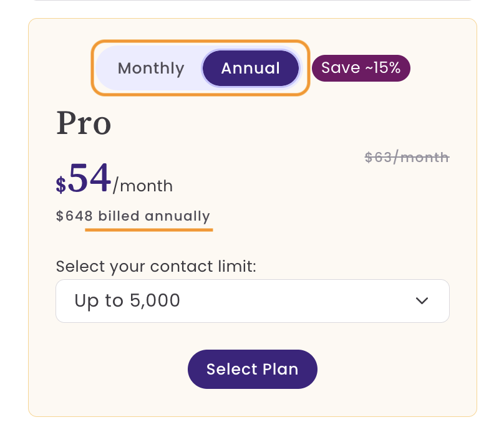Image resolution: width=504 pixels, height=440 pixels.
Task: Switch billing to Monthly
Action: tap(151, 69)
